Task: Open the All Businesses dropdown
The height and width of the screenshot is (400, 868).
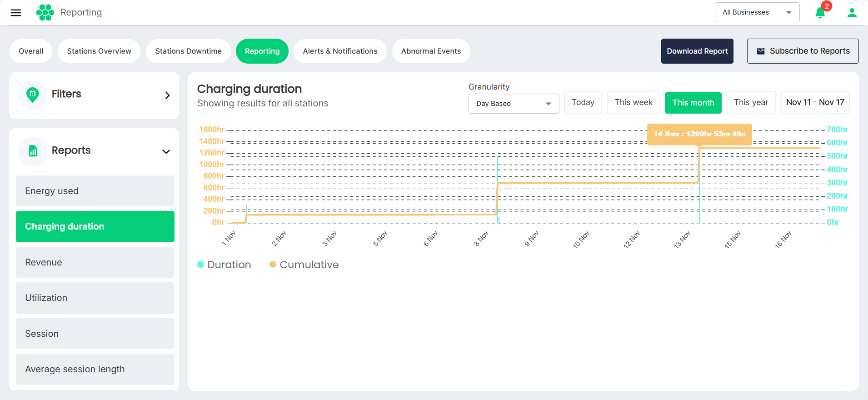Action: point(757,12)
